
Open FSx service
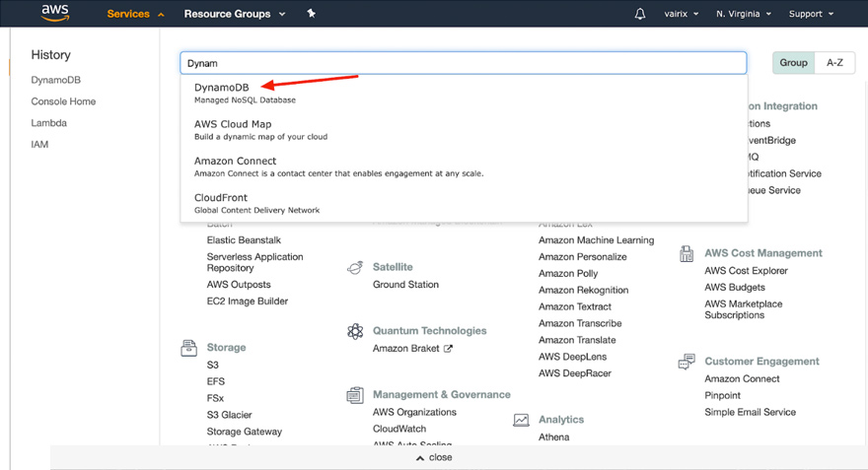pyautogui.click(x=215, y=398)
